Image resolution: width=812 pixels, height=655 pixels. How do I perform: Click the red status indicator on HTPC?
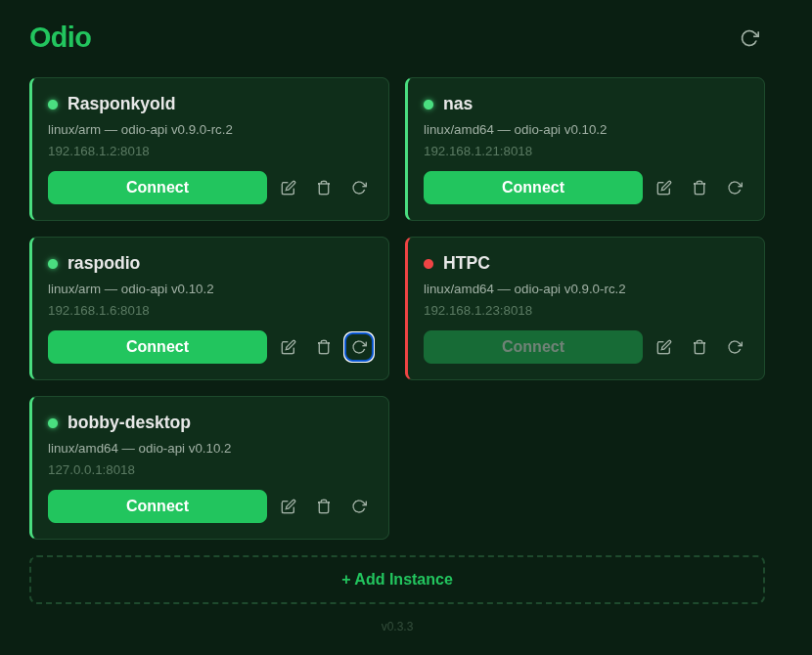tap(428, 262)
